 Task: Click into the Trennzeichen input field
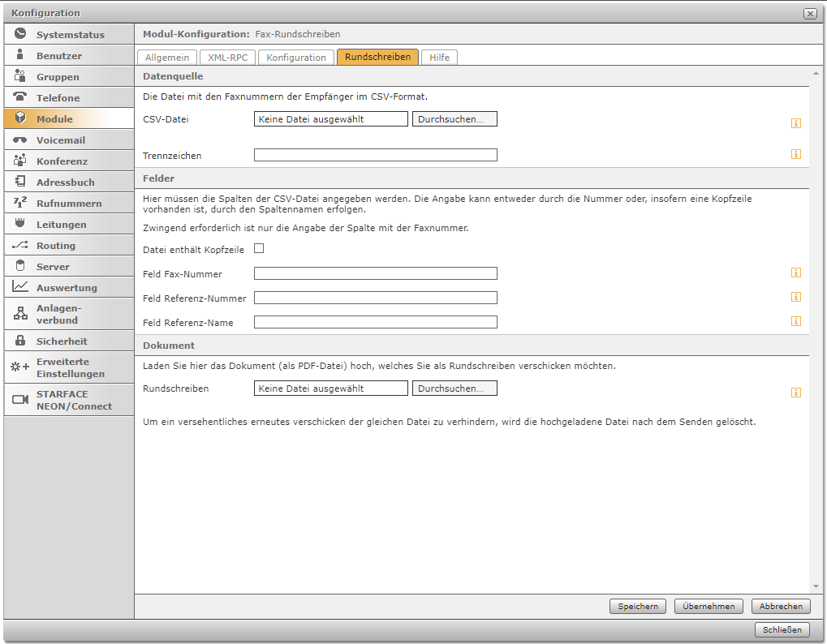coord(375,155)
